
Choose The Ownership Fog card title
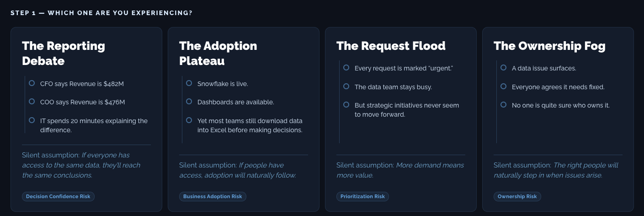pyautogui.click(x=549, y=46)
